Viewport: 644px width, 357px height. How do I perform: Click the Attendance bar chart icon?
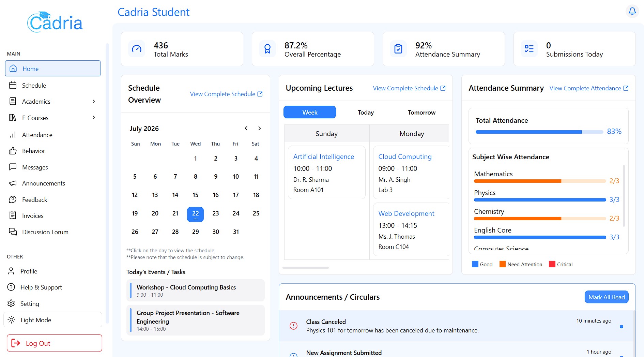coord(13,135)
